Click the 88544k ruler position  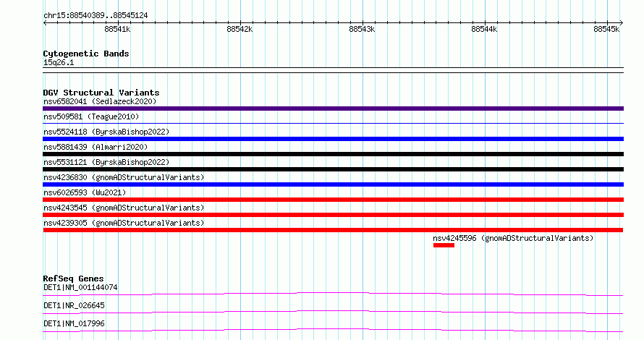(x=484, y=29)
